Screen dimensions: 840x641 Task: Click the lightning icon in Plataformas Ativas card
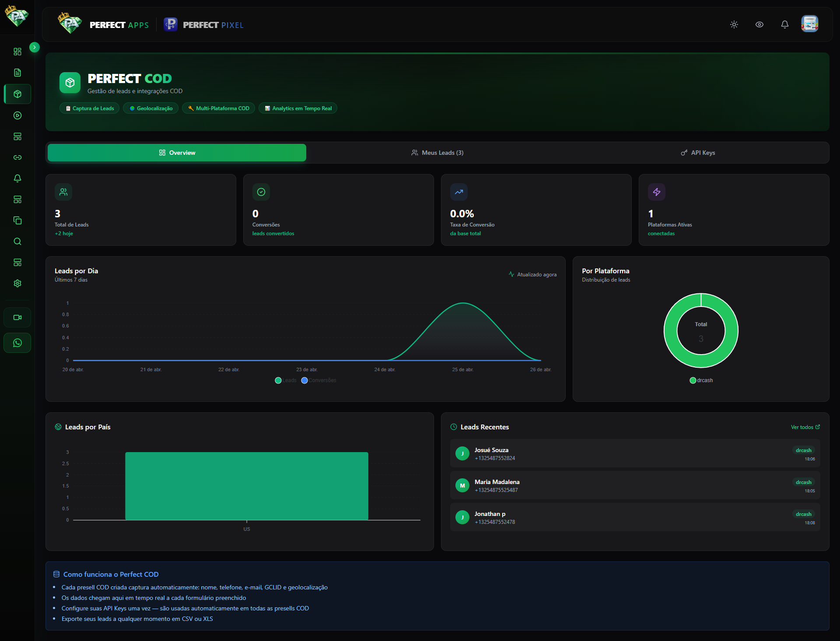[657, 192]
